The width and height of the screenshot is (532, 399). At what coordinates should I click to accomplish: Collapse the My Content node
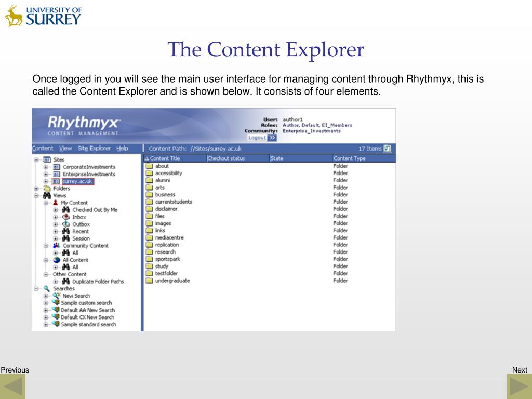(46, 203)
